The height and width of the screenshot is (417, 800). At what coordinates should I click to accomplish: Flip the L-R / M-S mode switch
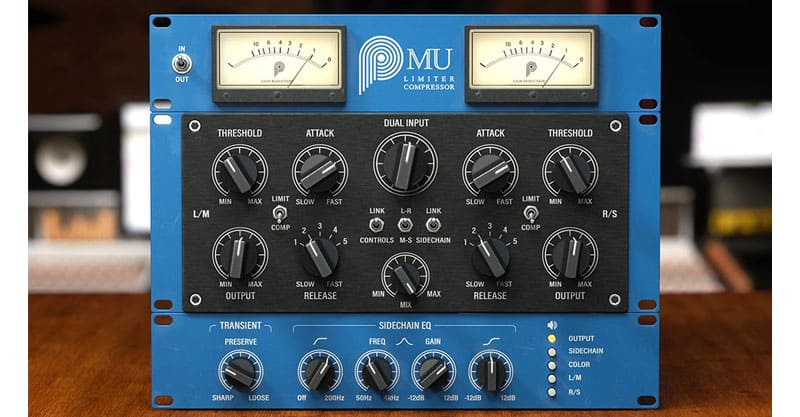point(406,225)
